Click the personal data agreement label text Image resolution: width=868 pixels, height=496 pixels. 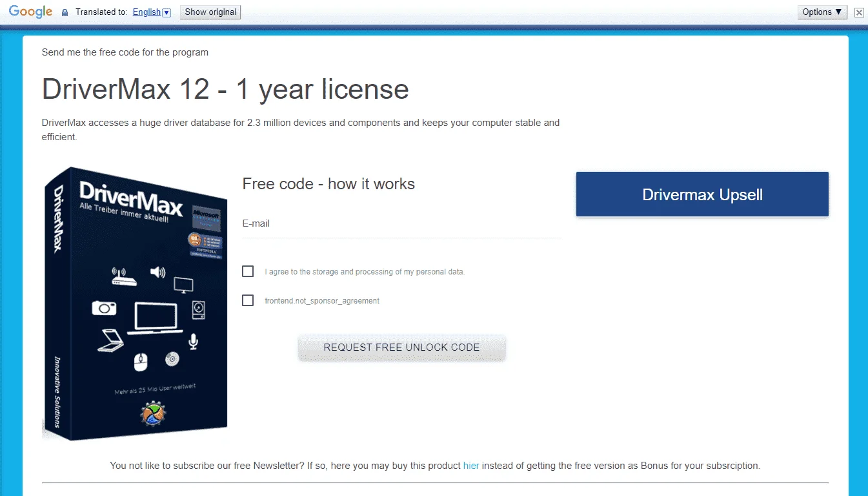tap(365, 272)
